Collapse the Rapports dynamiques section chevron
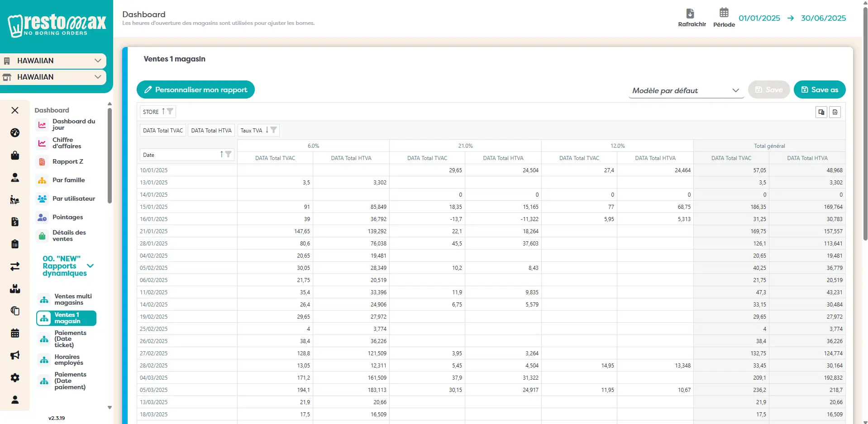Image resolution: width=868 pixels, height=424 pixels. pos(90,266)
